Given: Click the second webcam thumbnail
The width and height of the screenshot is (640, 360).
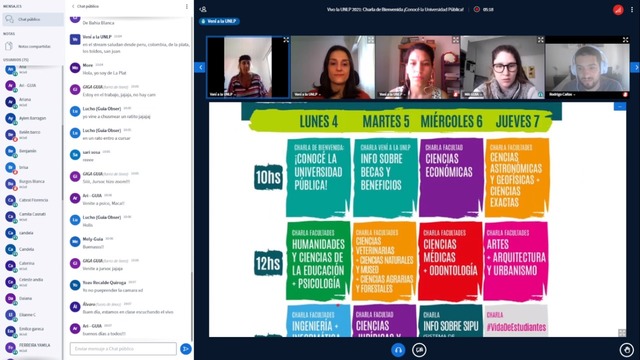Looking at the screenshot, I should 333,67.
